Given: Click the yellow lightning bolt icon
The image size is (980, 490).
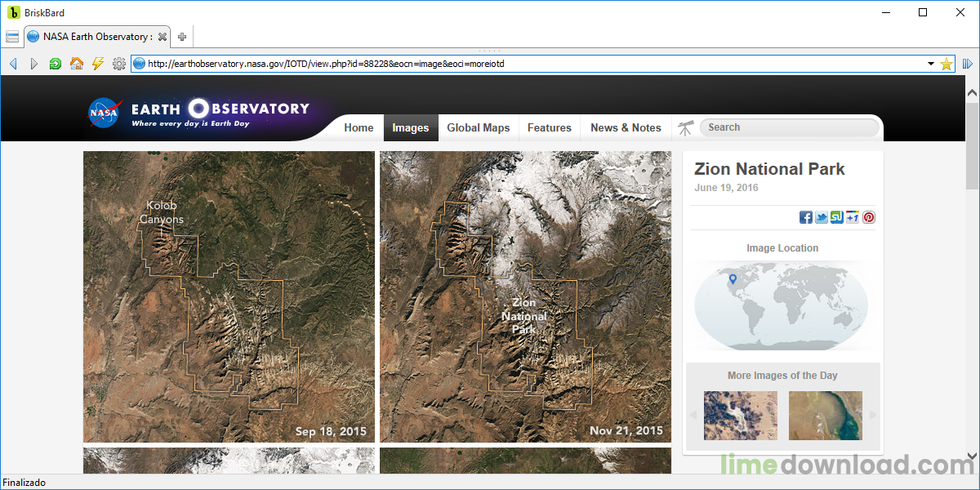Looking at the screenshot, I should tap(98, 64).
